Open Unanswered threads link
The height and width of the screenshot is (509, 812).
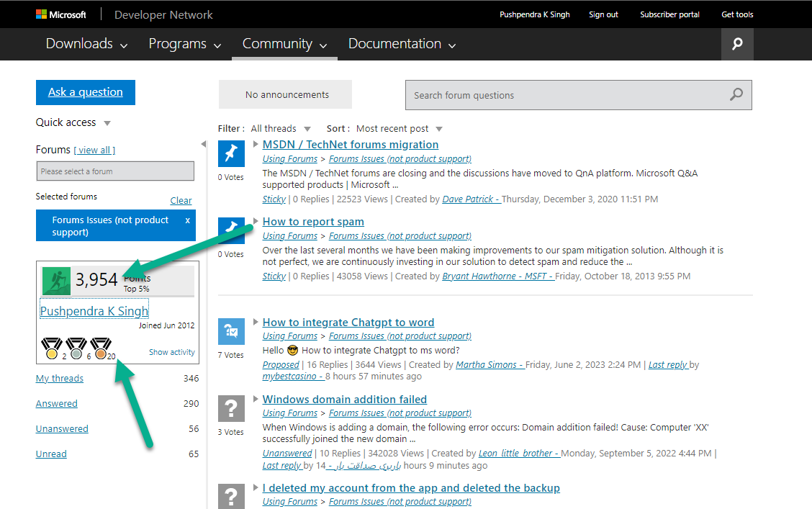(x=62, y=429)
